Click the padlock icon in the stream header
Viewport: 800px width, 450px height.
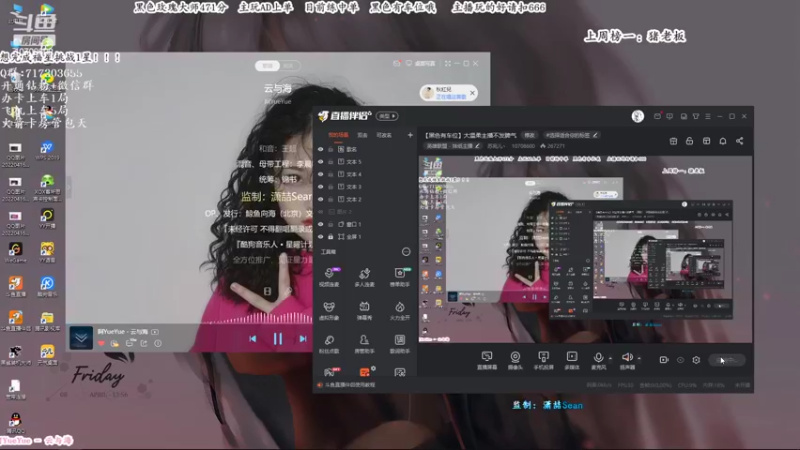[x=689, y=141]
